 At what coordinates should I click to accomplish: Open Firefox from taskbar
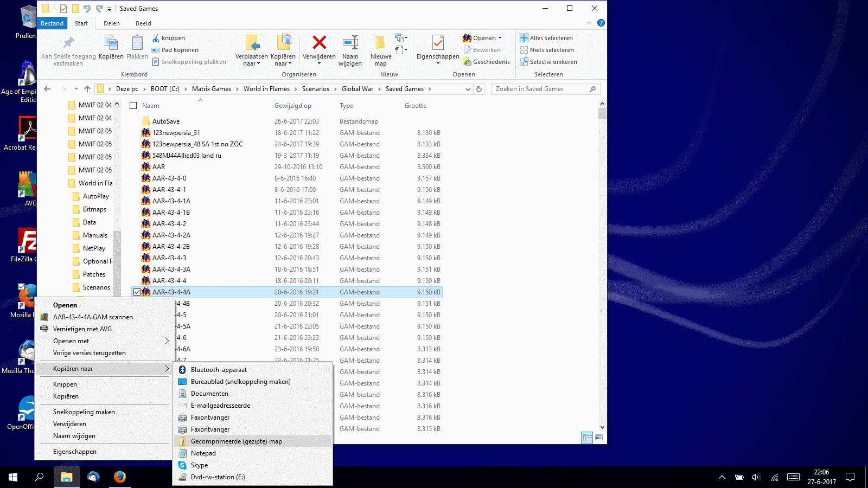pos(120,477)
